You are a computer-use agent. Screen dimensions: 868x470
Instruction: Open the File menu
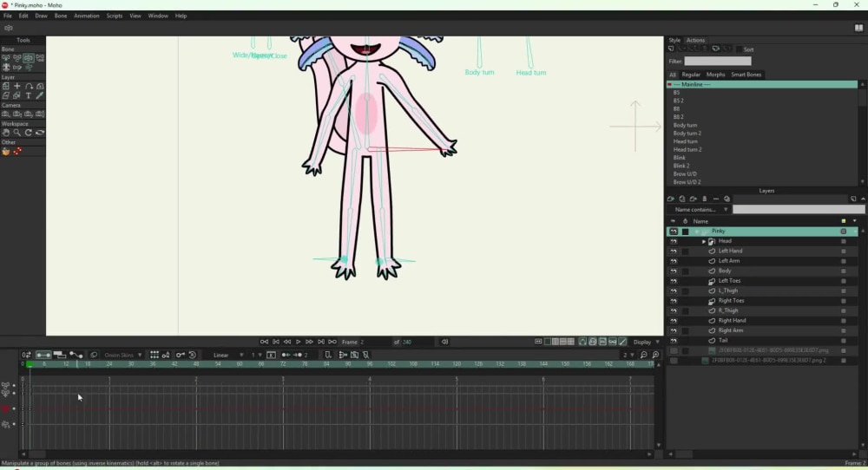pyautogui.click(x=8, y=16)
